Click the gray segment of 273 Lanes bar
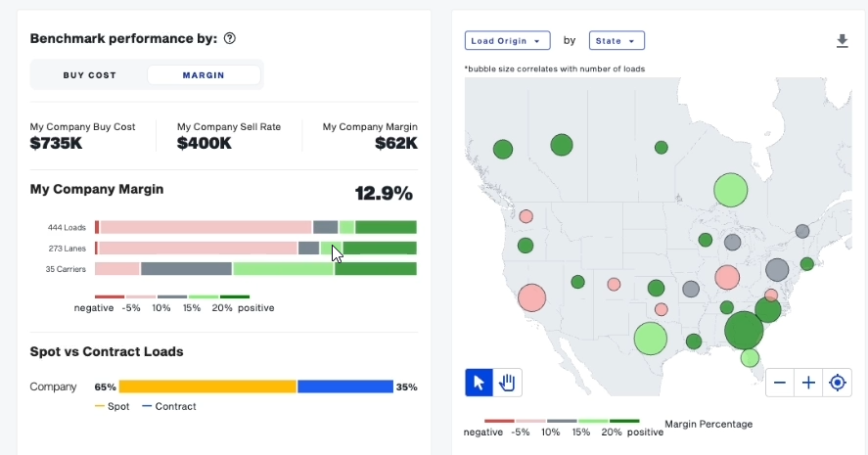Screen dimensions: 868x455 308,249
